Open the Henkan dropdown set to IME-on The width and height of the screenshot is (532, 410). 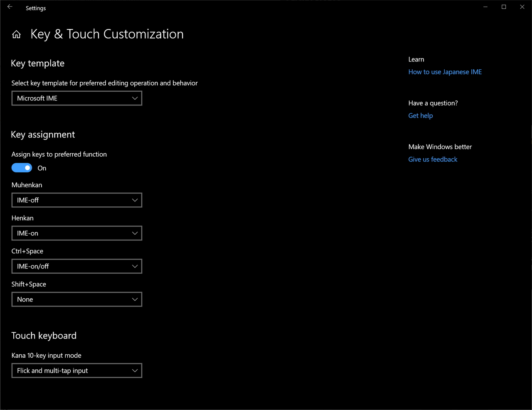coord(76,233)
